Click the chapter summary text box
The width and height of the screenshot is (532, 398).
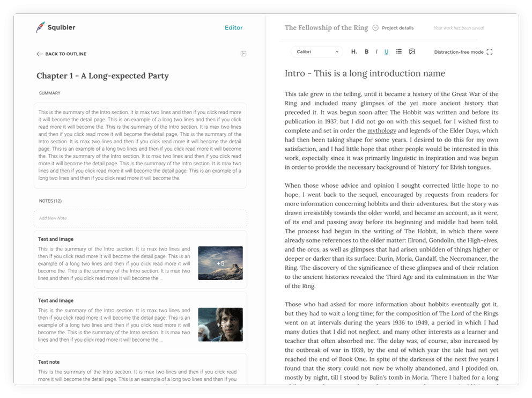coord(140,145)
